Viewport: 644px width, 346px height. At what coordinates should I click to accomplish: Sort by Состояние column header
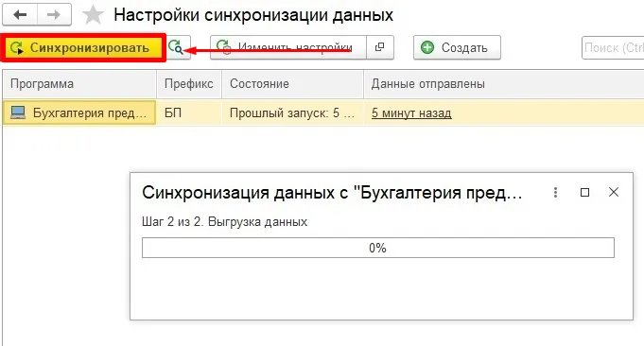coord(292,84)
